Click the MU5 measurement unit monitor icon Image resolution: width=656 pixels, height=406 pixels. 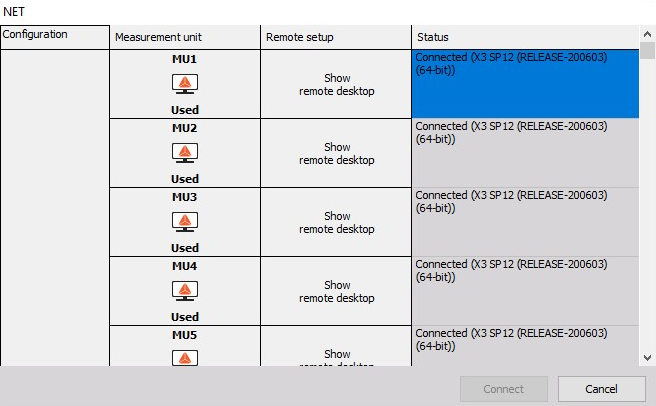click(x=185, y=358)
